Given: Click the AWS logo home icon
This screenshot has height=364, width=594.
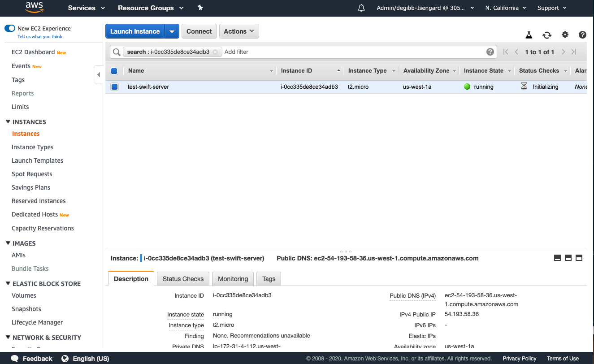Looking at the screenshot, I should (34, 8).
